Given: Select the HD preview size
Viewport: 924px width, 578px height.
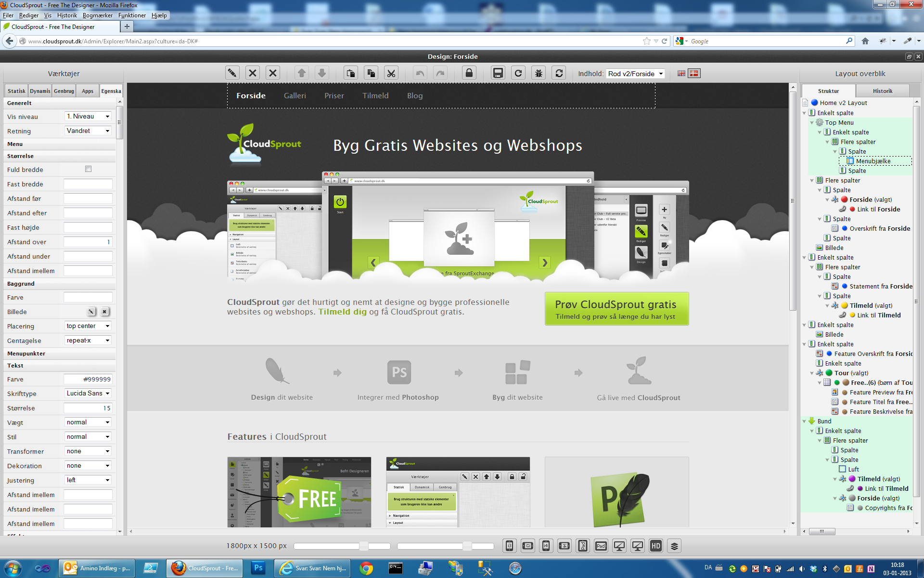Looking at the screenshot, I should point(656,546).
